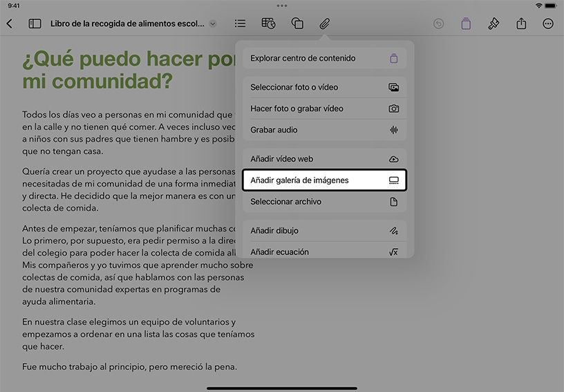Open the list/outline view icon
This screenshot has width=564, height=392.
tap(240, 24)
